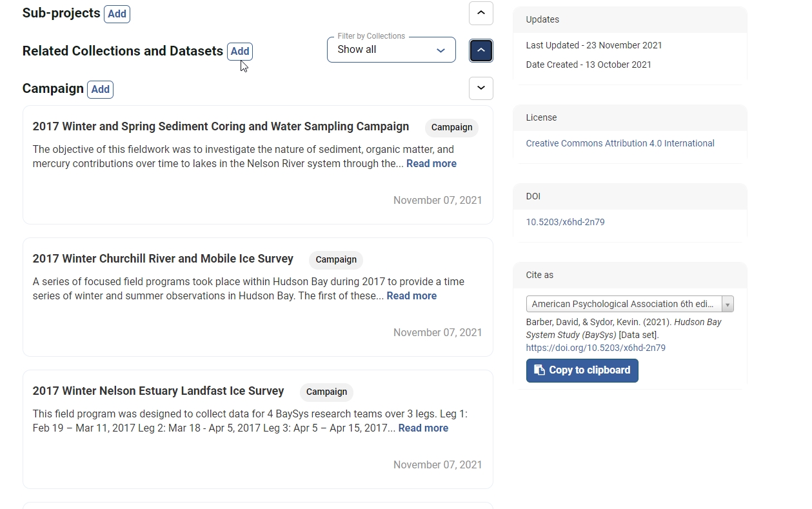Read more about the Churchill River Ice Survey

pos(411,296)
